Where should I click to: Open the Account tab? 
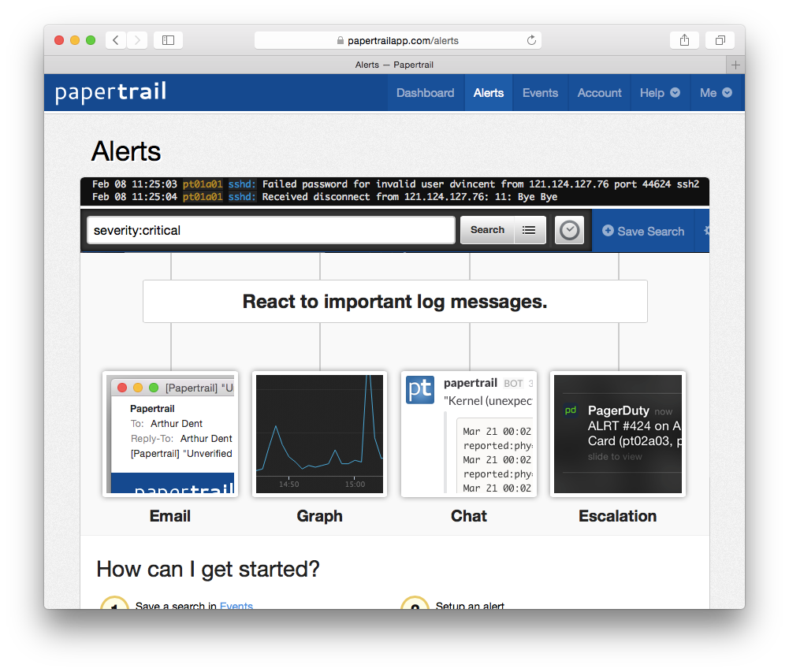pos(599,93)
